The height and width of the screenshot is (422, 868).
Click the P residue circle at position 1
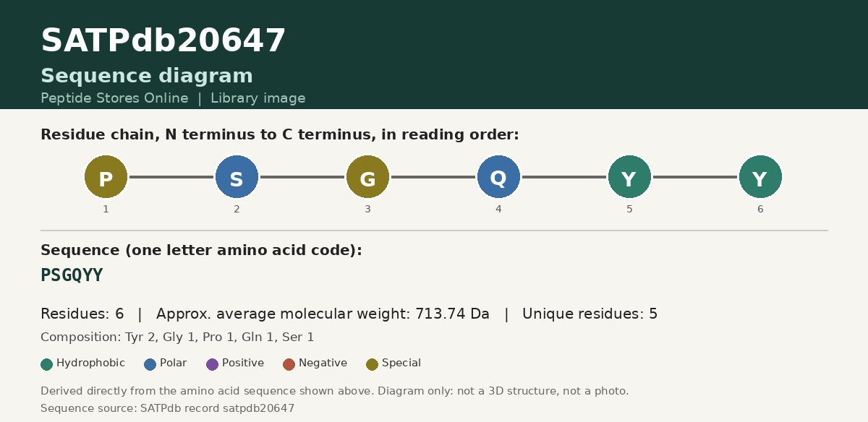106,176
